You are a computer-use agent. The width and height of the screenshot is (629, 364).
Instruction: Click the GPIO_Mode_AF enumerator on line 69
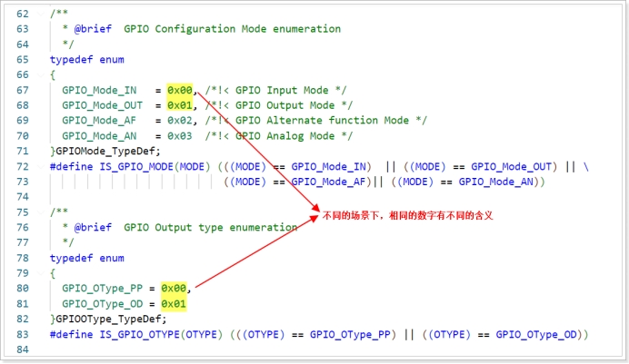click(x=99, y=121)
